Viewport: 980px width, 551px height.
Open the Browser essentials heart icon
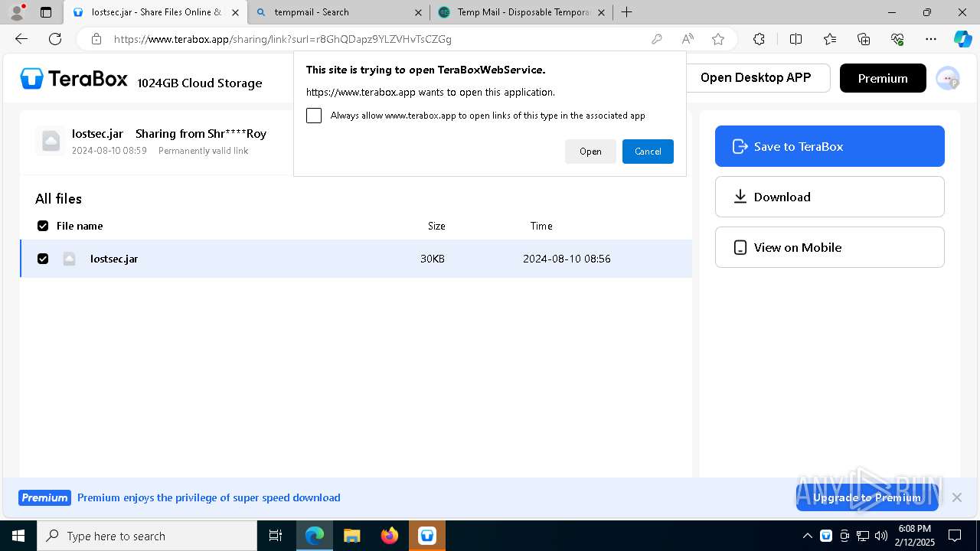(x=897, y=39)
